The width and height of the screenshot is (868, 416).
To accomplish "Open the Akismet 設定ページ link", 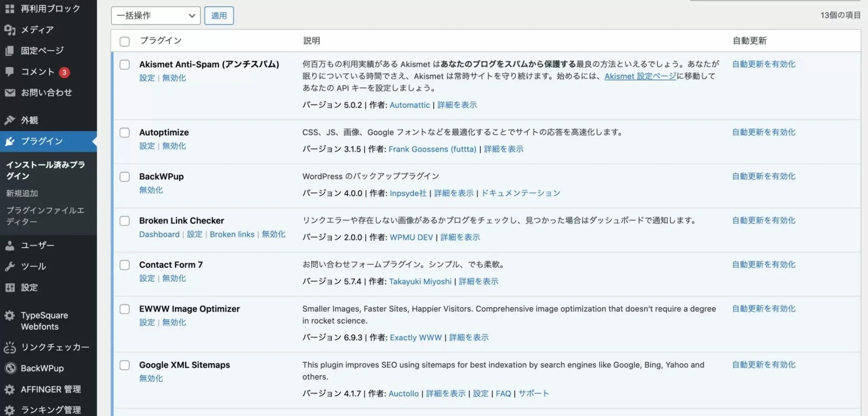I will pyautogui.click(x=640, y=76).
